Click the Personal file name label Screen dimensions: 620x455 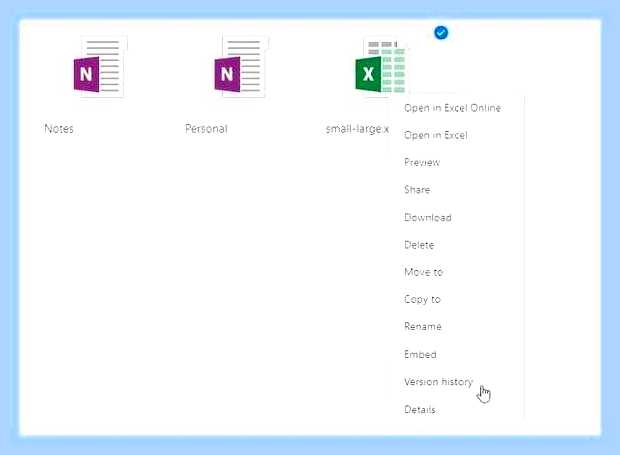[206, 129]
